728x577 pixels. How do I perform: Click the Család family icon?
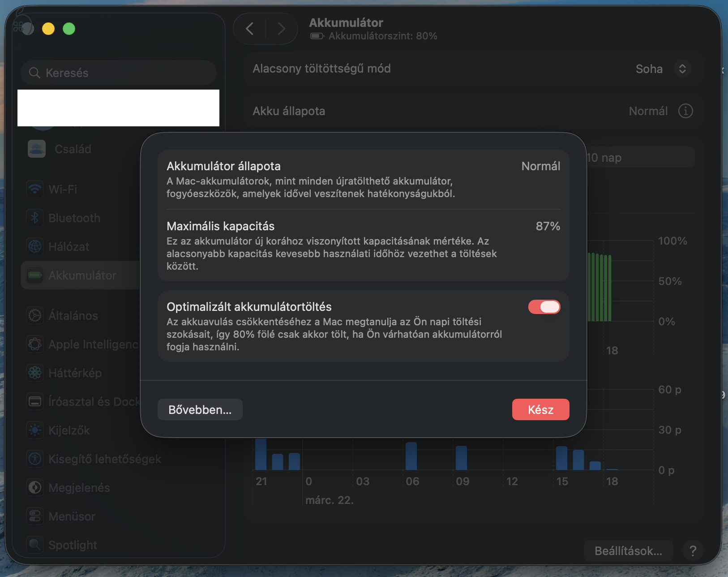pyautogui.click(x=37, y=149)
